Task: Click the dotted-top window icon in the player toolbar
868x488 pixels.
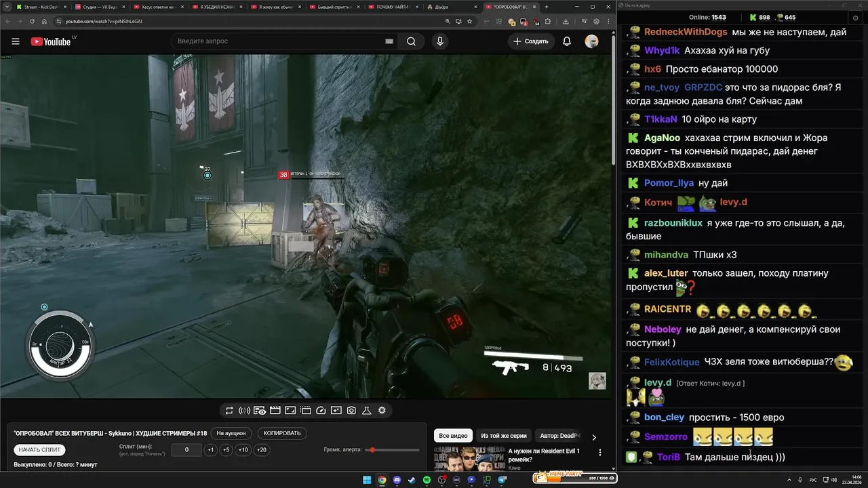Action: pos(306,411)
